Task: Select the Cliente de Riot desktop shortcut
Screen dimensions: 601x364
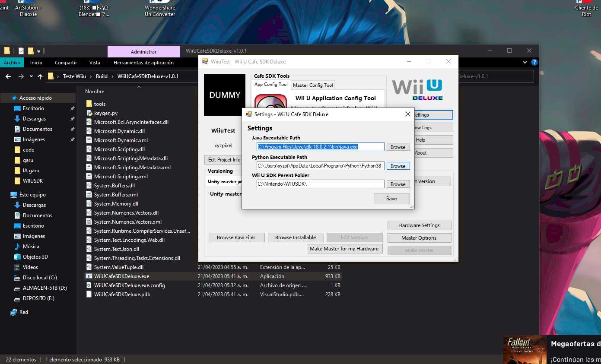Action: (586, 9)
